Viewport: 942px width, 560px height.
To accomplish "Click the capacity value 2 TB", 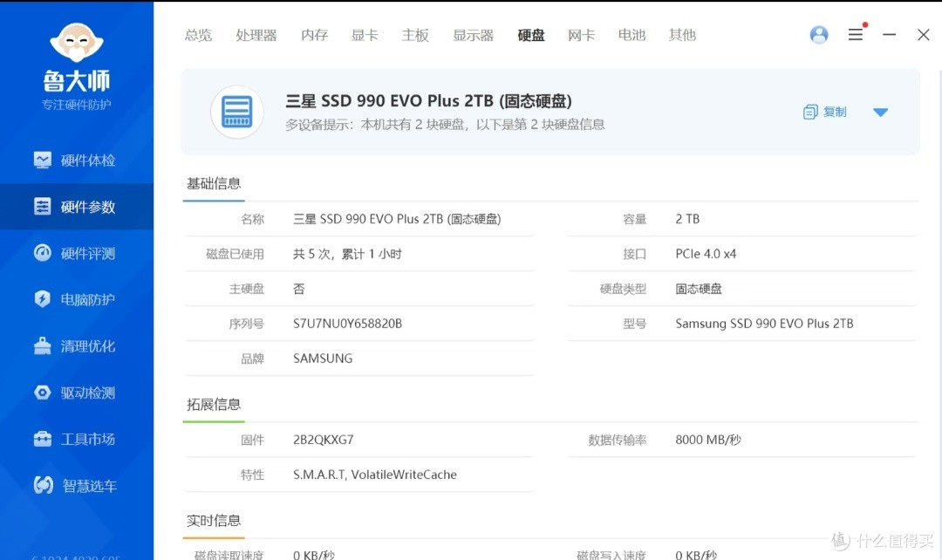I will click(687, 219).
